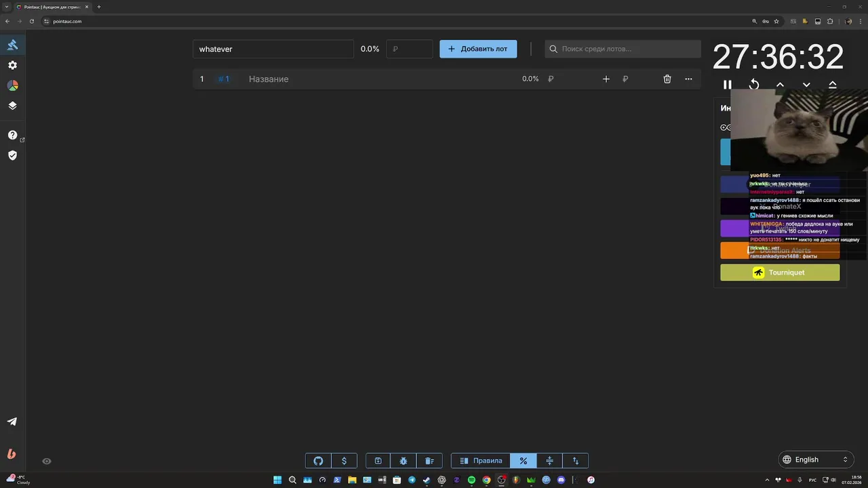Pause the auction timer
The width and height of the screenshot is (868, 488).
click(727, 85)
